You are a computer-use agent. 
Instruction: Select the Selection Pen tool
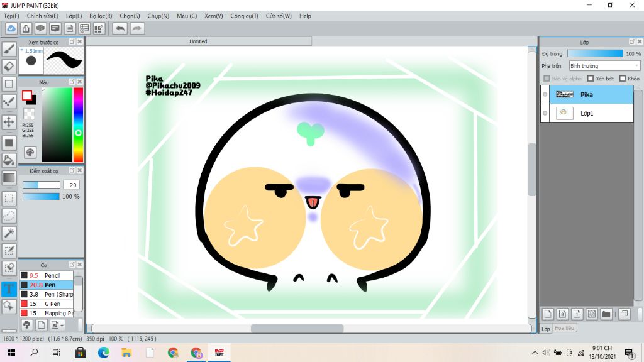[9, 250]
